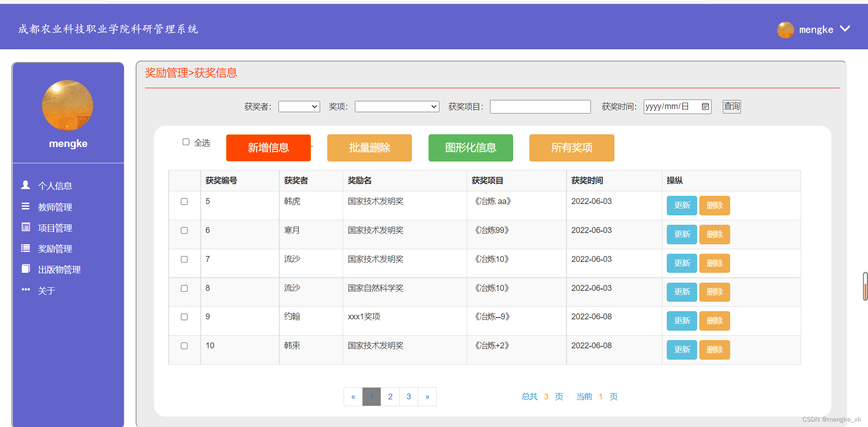Open the 获奖者 dropdown
The height and width of the screenshot is (427, 868).
tap(299, 106)
